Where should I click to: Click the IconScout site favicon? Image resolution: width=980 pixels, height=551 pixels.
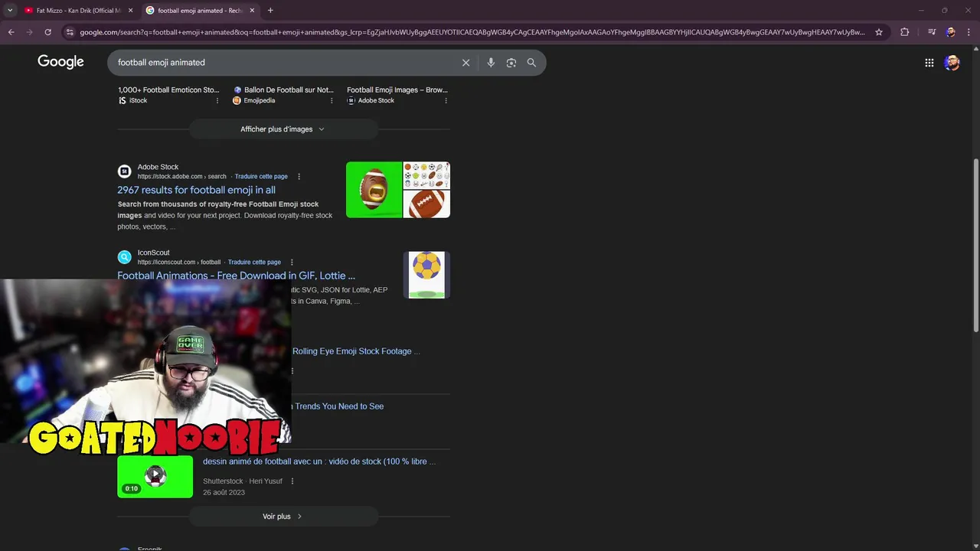point(124,257)
